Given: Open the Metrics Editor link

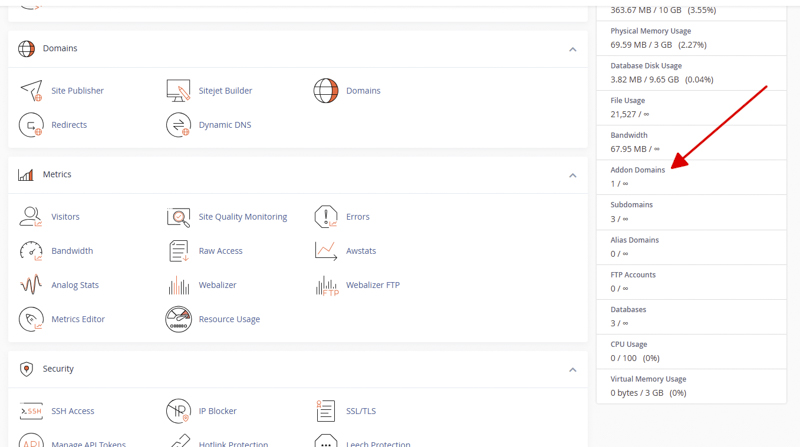Looking at the screenshot, I should [78, 319].
